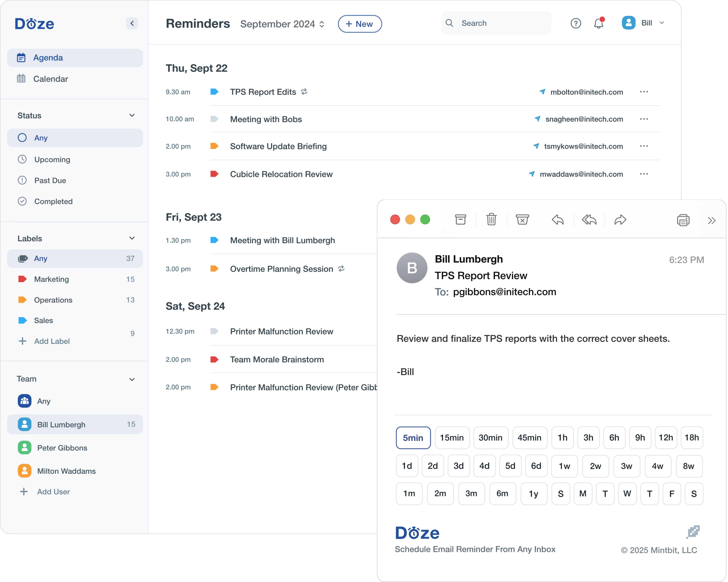The height and width of the screenshot is (582, 728).
Task: Collapse the Team section
Action: click(x=132, y=379)
